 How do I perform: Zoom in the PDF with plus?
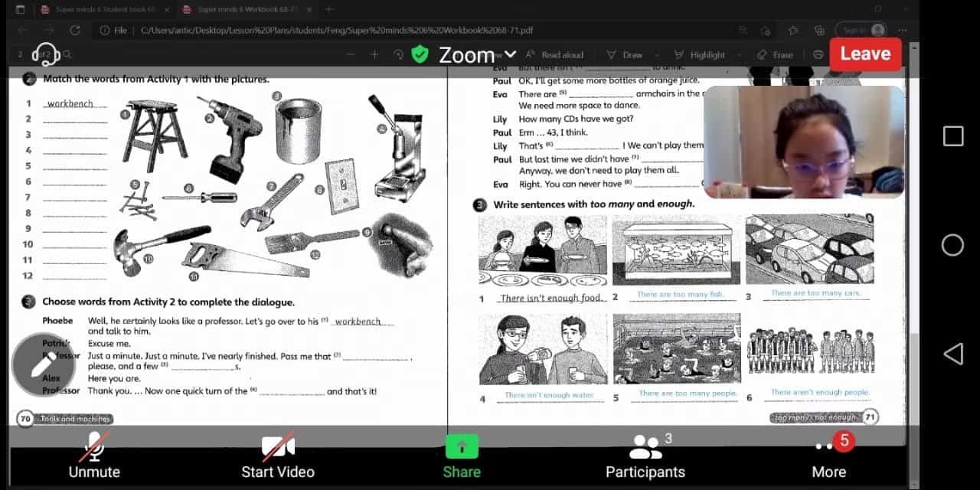[x=374, y=54]
